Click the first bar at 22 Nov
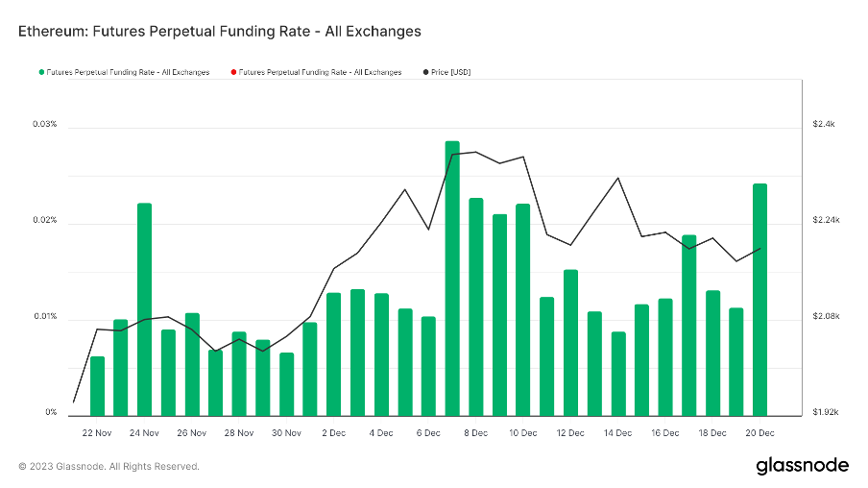The width and height of the screenshot is (868, 488). [x=97, y=385]
